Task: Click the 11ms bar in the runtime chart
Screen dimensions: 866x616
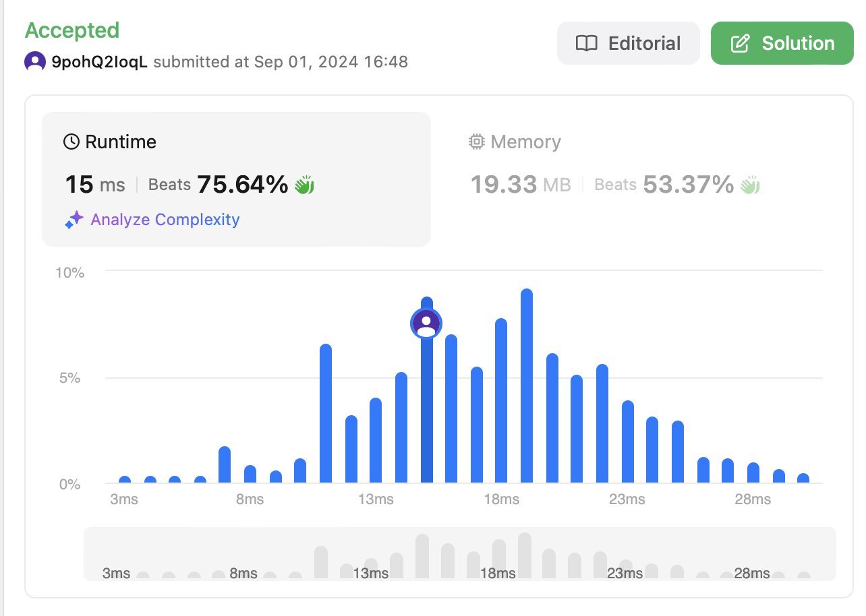Action: point(326,414)
